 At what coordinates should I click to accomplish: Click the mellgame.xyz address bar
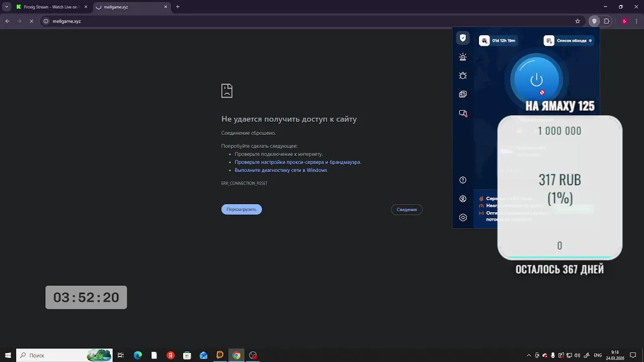coord(312,21)
